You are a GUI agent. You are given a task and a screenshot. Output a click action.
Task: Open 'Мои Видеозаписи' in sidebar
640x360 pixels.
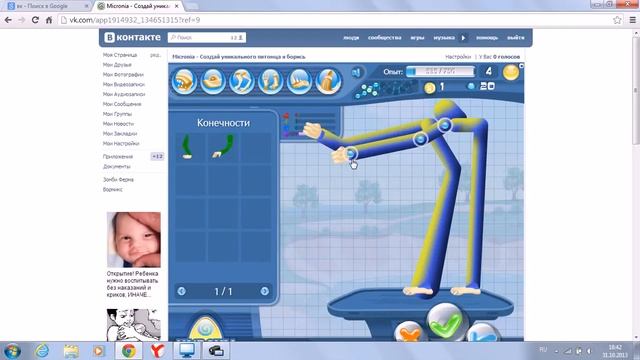click(x=124, y=84)
